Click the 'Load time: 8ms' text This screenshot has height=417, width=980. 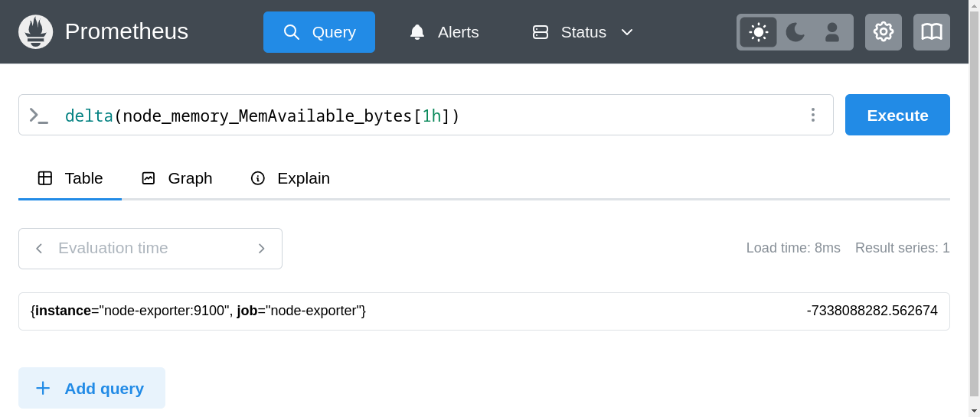pyautogui.click(x=793, y=248)
